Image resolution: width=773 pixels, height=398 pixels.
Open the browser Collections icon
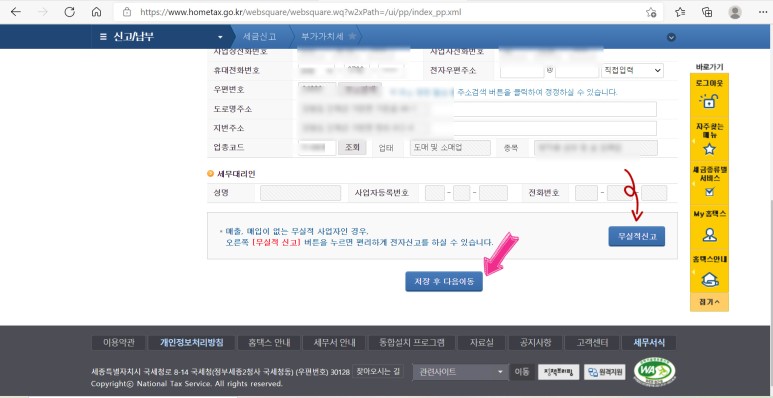[707, 12]
